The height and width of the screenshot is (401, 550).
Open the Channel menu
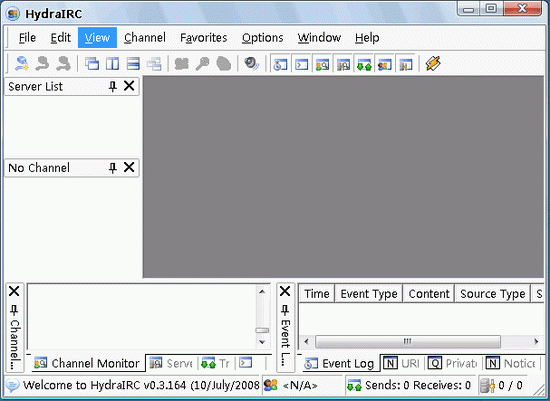click(x=145, y=38)
